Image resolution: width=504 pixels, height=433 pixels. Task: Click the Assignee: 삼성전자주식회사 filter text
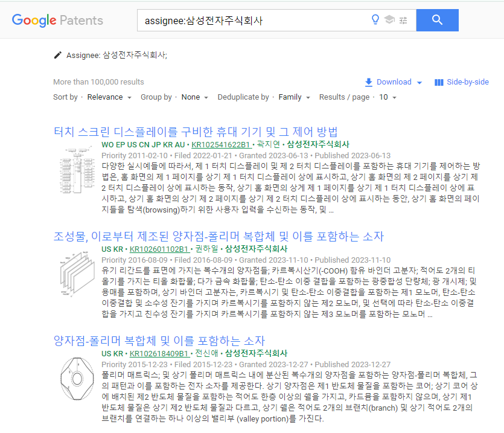pos(116,56)
